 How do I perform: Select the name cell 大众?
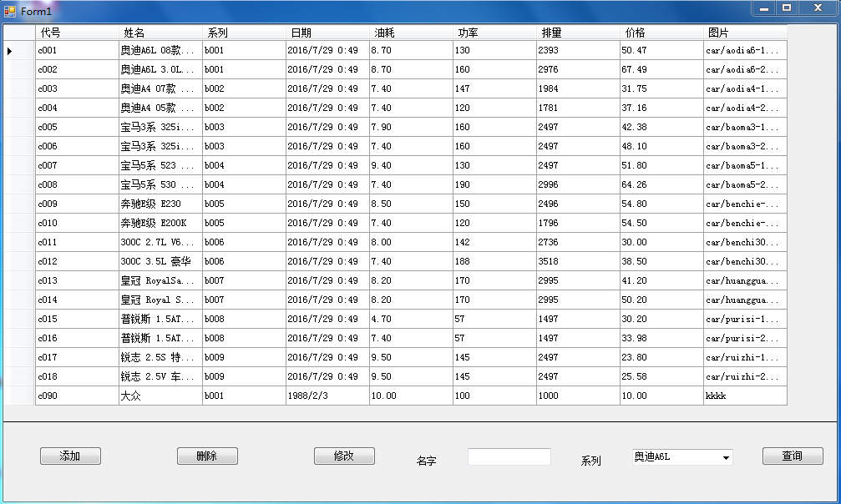(x=161, y=396)
